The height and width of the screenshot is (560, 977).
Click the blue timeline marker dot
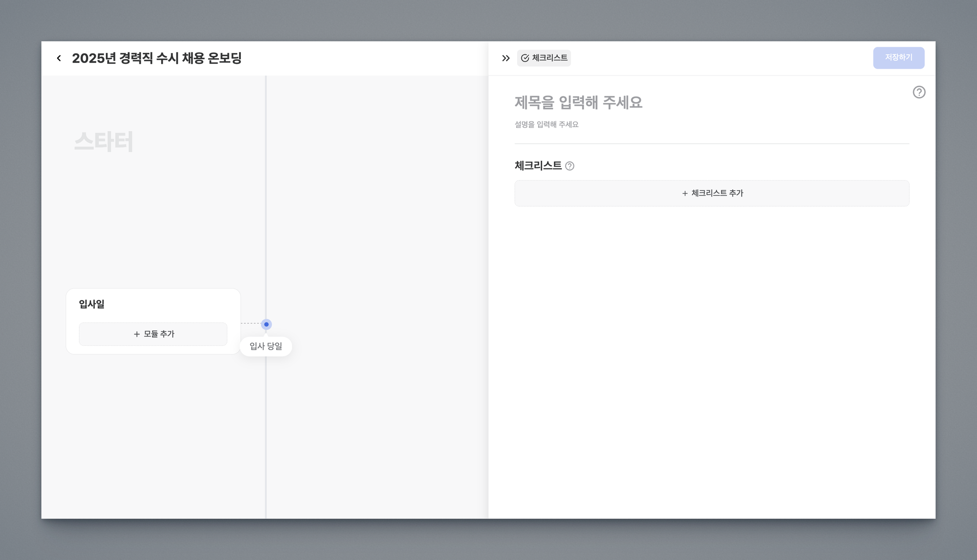(266, 324)
